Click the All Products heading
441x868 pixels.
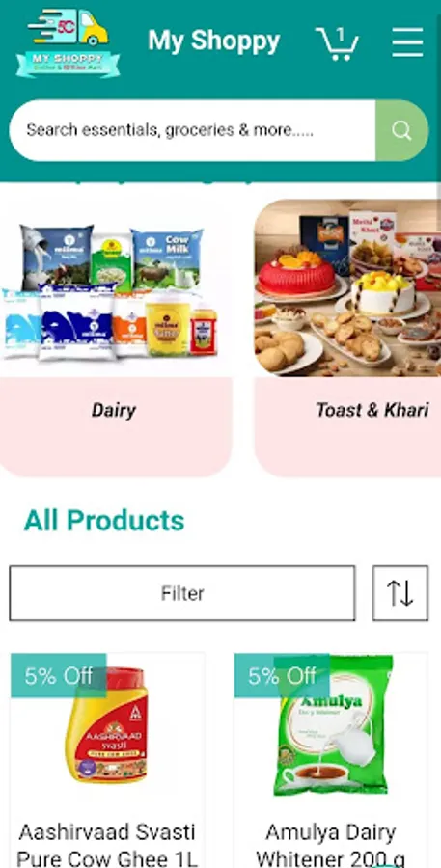tap(104, 521)
